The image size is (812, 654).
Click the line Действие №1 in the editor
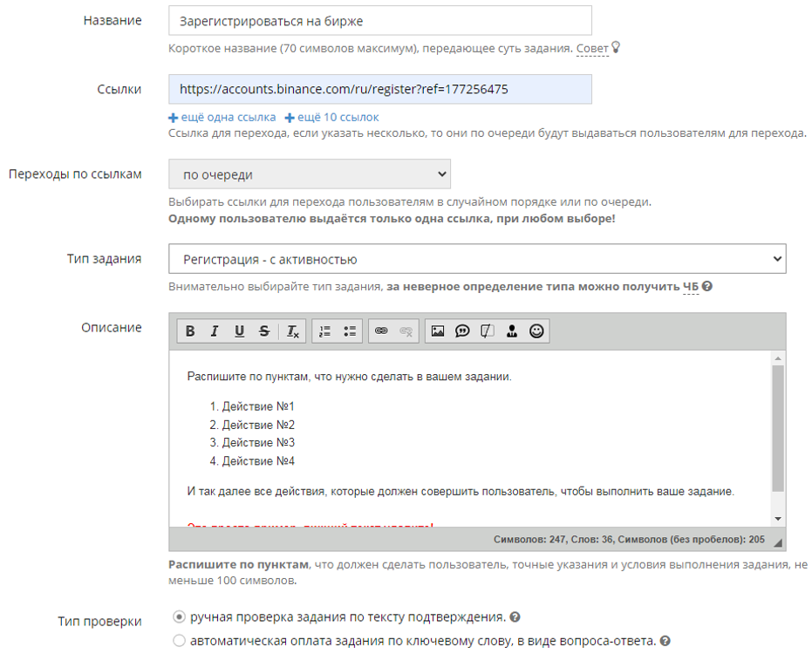click(258, 406)
